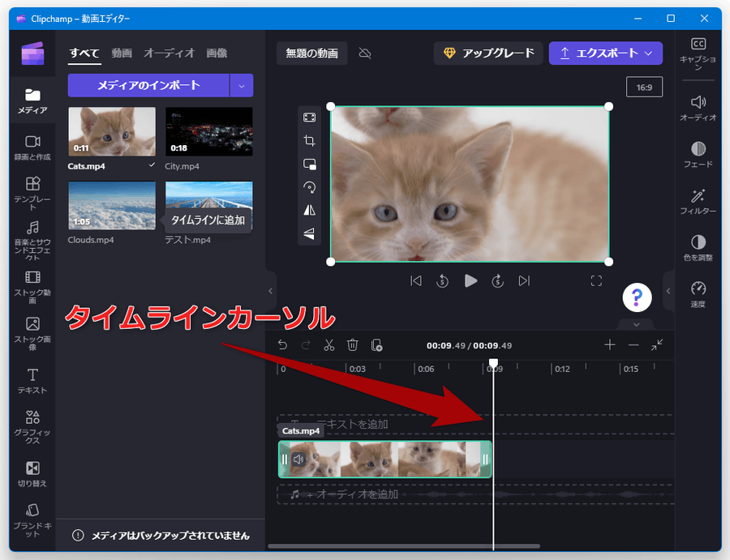Select the Cats.mp4 media thumbnail
730x560 pixels.
click(112, 131)
